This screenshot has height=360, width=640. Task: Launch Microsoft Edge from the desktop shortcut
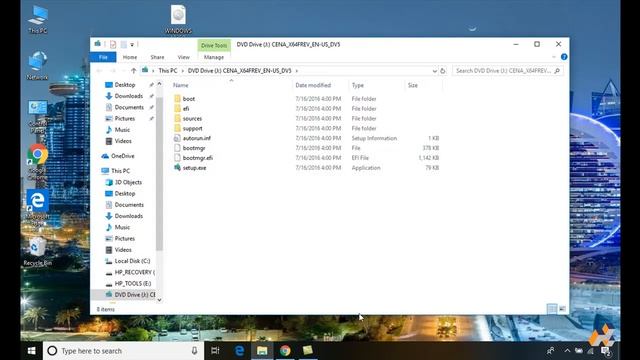click(x=38, y=207)
